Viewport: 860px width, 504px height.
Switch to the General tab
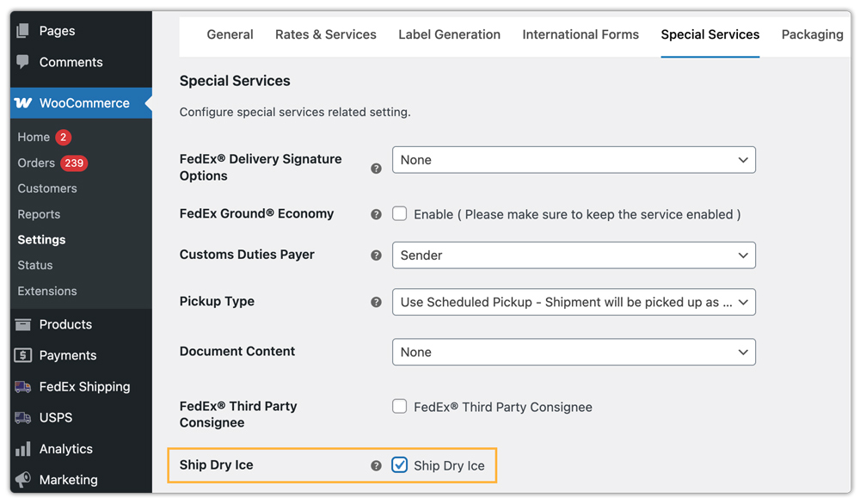tap(230, 34)
